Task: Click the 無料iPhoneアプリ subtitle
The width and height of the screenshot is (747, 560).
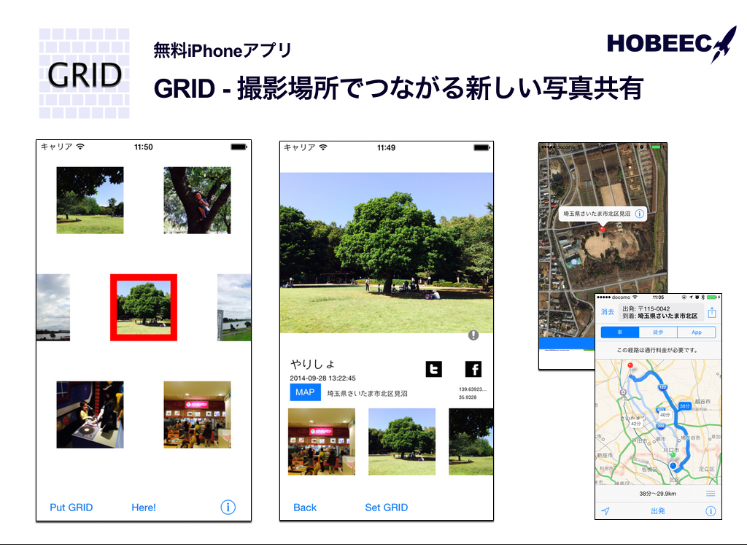Action: (222, 50)
